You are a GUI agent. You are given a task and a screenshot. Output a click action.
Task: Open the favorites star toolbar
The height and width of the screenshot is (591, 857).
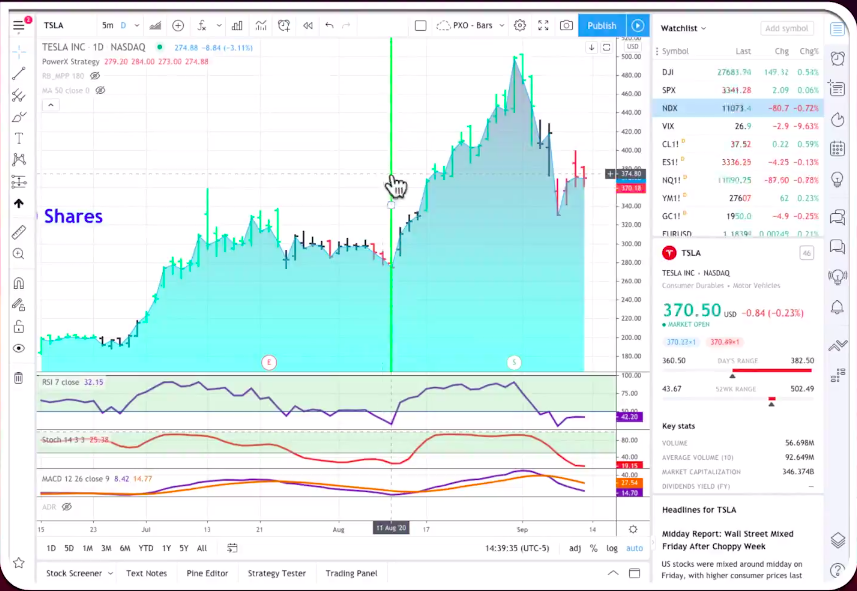tap(19, 563)
